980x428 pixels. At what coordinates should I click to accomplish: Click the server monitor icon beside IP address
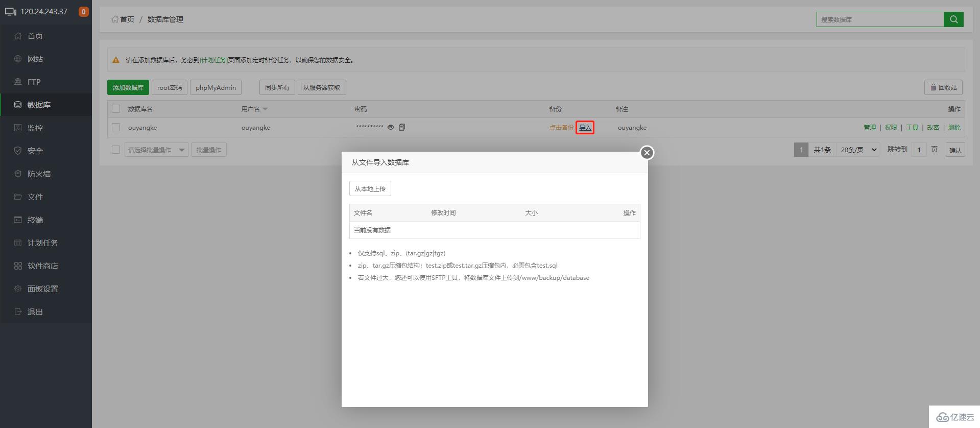[11, 11]
